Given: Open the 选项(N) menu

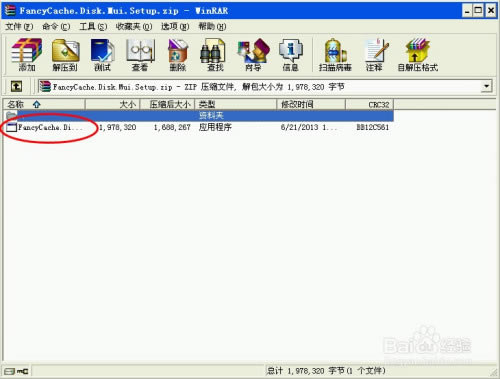Looking at the screenshot, I should tap(175, 26).
